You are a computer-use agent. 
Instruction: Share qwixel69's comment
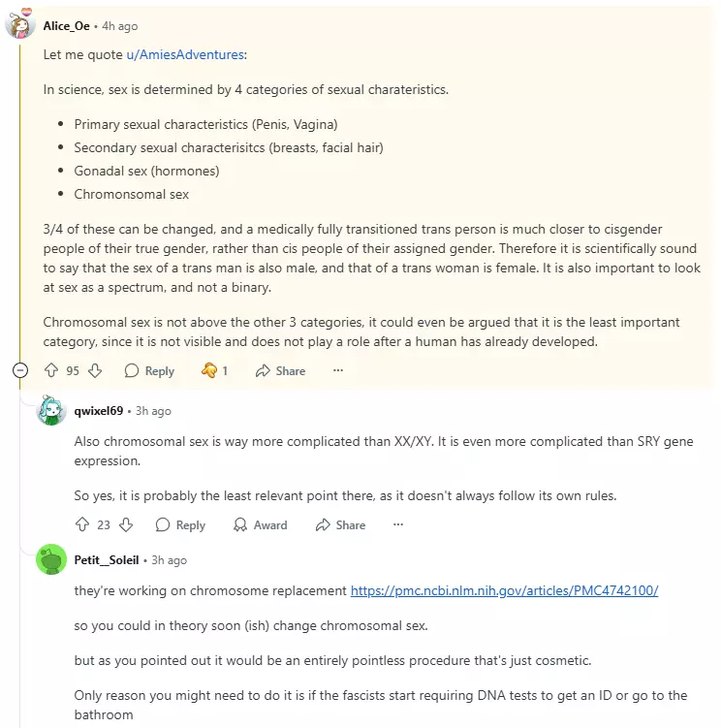pos(340,524)
